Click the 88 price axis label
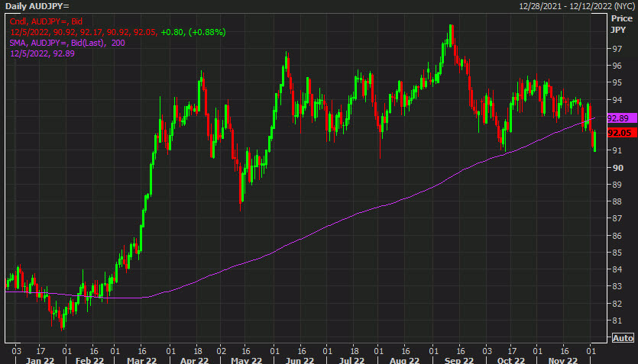 [x=617, y=201]
